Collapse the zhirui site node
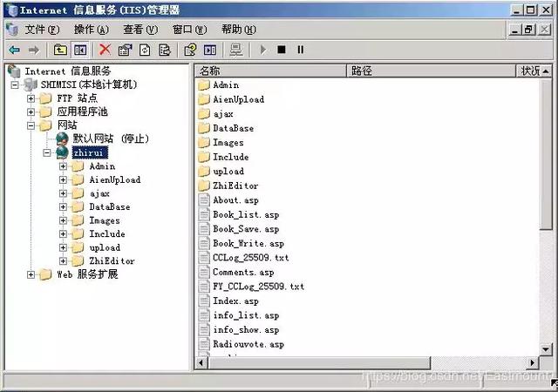Screen dimensions: 558x392 coord(47,153)
